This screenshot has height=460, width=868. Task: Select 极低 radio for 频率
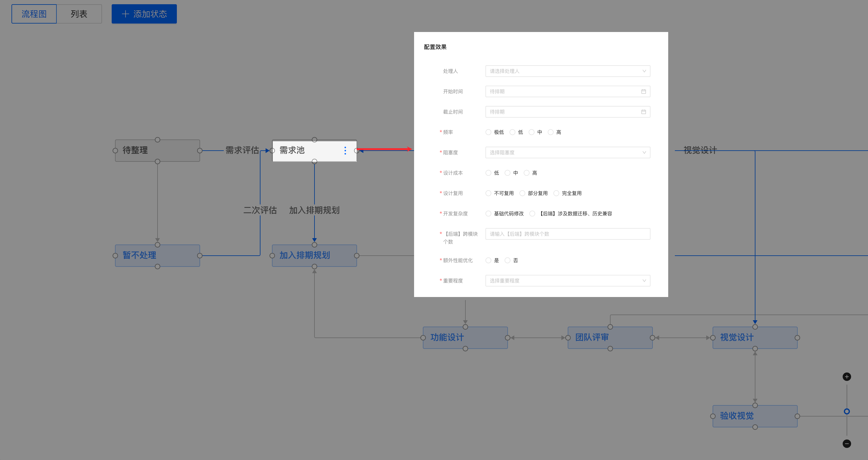coord(488,132)
